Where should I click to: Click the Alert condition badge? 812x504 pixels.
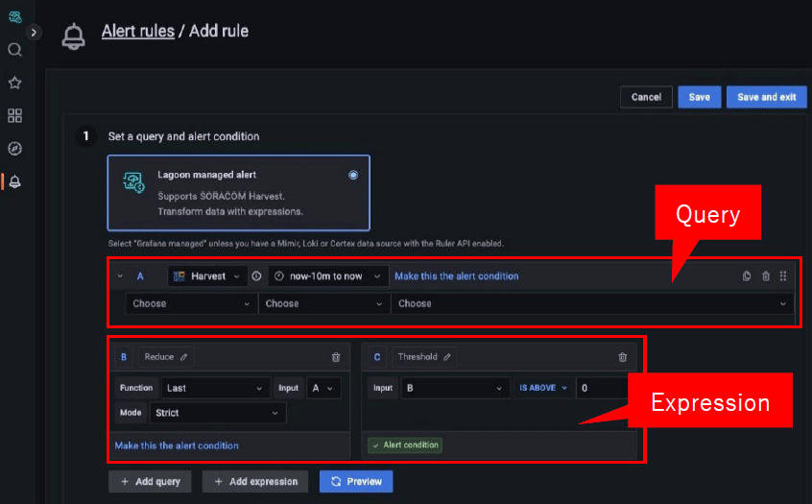[405, 444]
